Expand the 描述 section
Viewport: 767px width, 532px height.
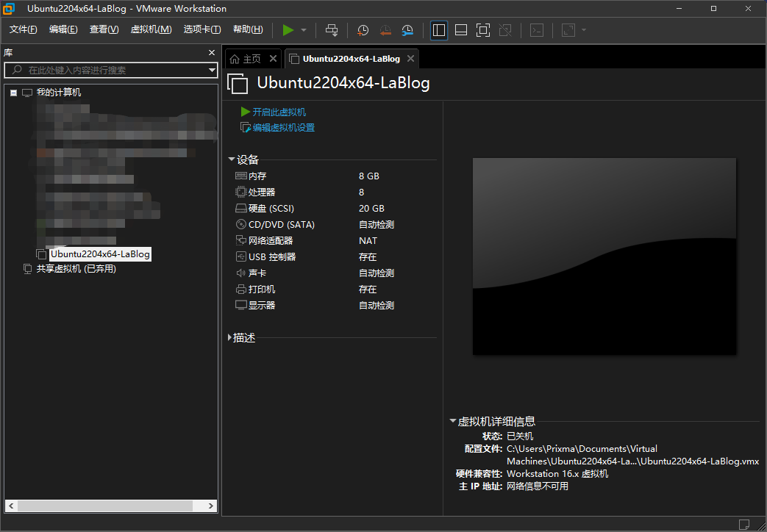pos(230,337)
